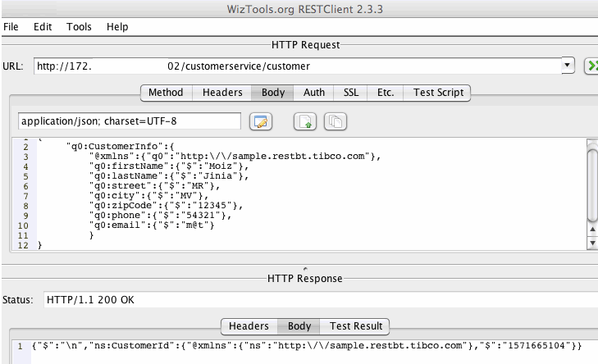Show the Test Result tab

tap(355, 326)
